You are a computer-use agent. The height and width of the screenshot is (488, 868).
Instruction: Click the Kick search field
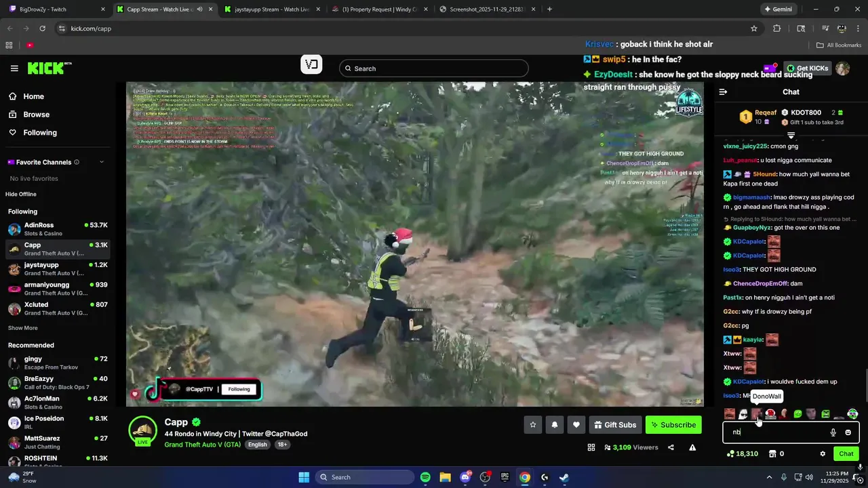point(434,68)
